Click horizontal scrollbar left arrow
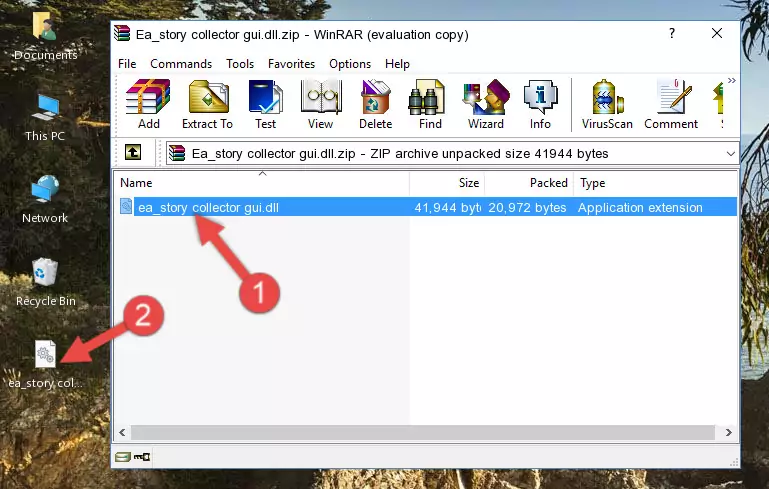Viewport: 769px width, 489px height. click(123, 433)
